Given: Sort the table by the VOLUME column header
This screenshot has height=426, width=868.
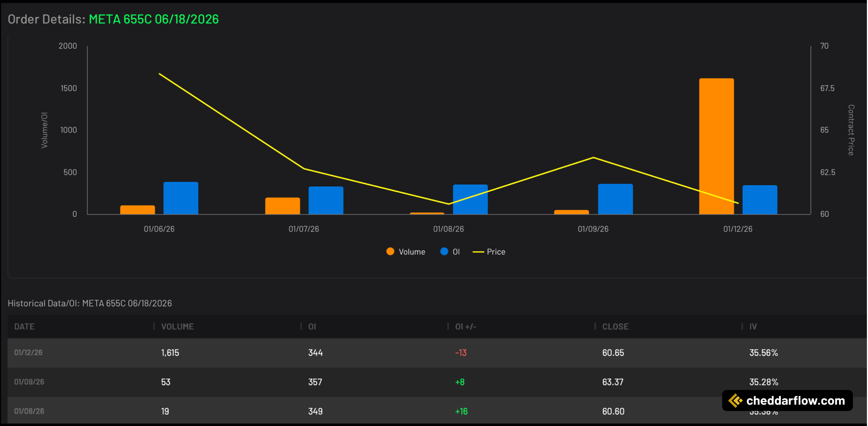Looking at the screenshot, I should click(x=177, y=326).
